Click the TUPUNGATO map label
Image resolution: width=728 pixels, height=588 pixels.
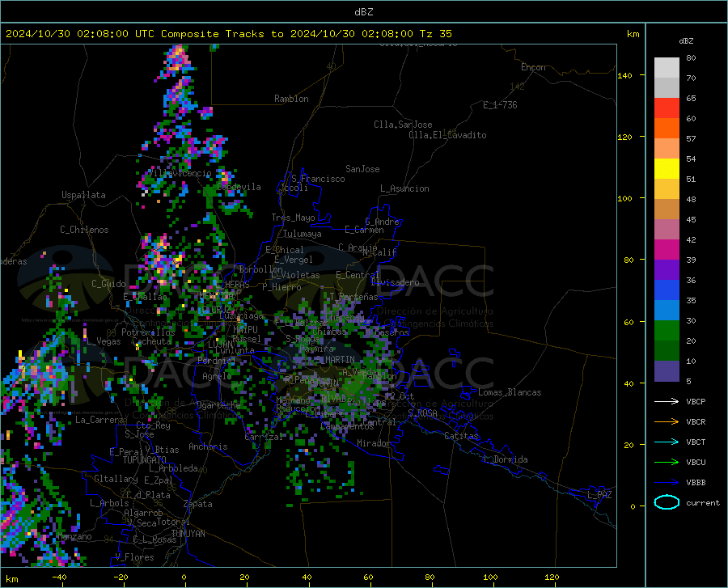(145, 460)
